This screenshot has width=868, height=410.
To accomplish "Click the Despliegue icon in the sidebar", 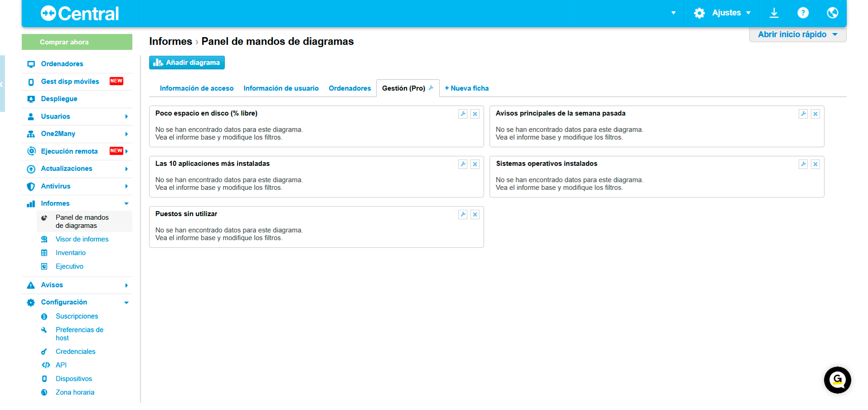I will tap(31, 99).
